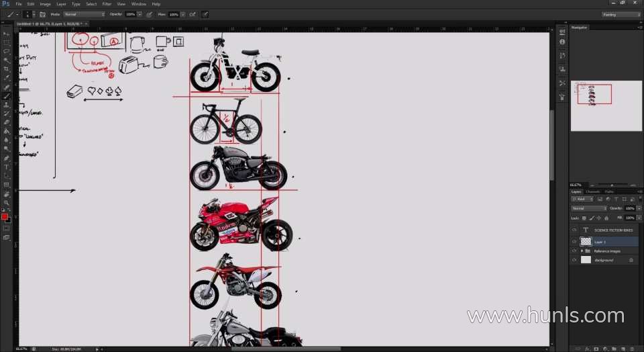644x352 pixels.
Task: Click the foreground red color swatch
Action: pos(4,217)
